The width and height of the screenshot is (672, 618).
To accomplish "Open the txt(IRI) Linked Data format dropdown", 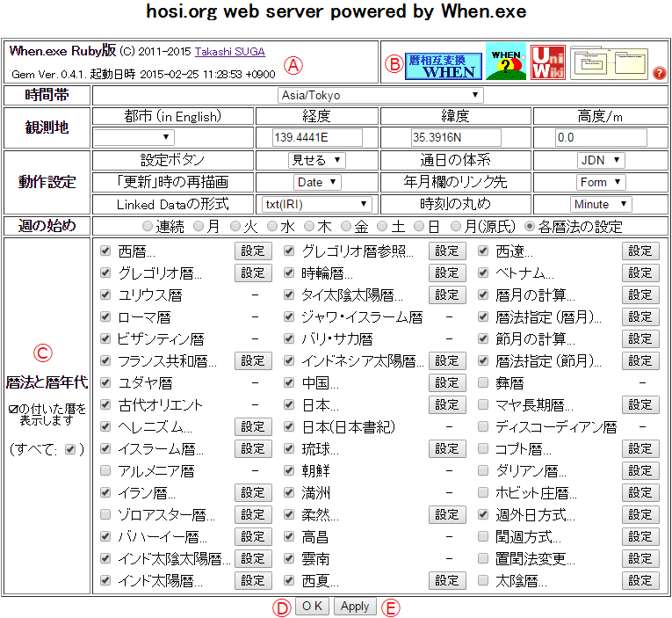I will point(317,204).
